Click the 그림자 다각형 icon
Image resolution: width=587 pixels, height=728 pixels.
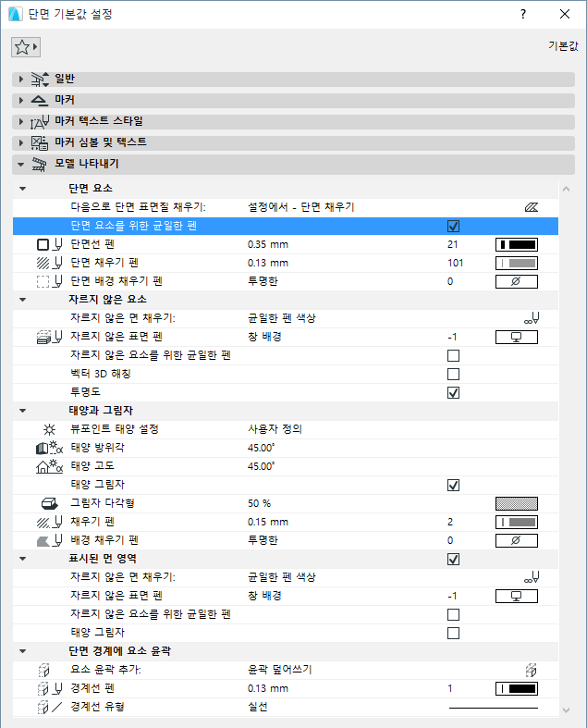pyautogui.click(x=49, y=503)
